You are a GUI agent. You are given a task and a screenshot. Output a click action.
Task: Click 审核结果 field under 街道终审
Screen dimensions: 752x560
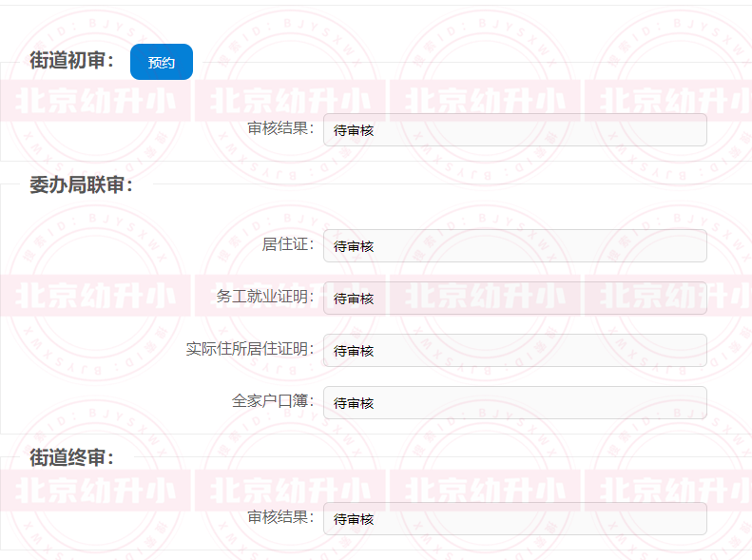(514, 519)
